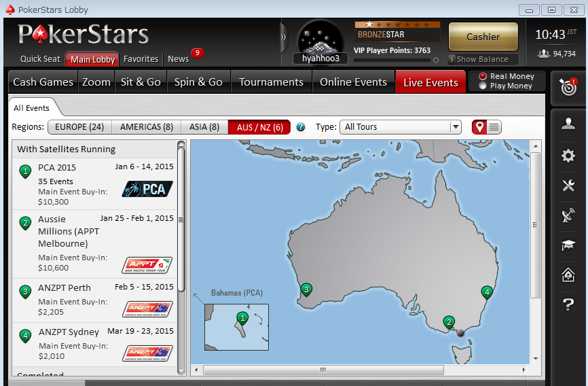
Task: Filter by AUS / NZ (6) region
Action: point(259,127)
